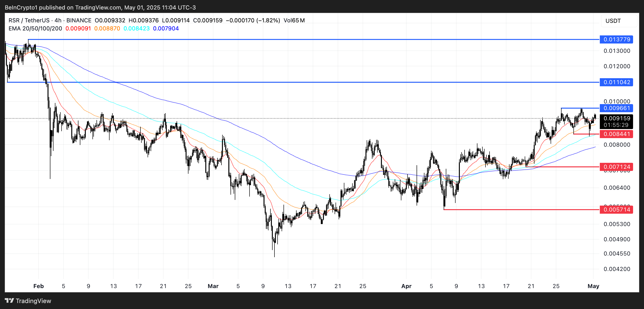Click the 0.013779 blue price label
The image size is (644, 309).
(616, 39)
